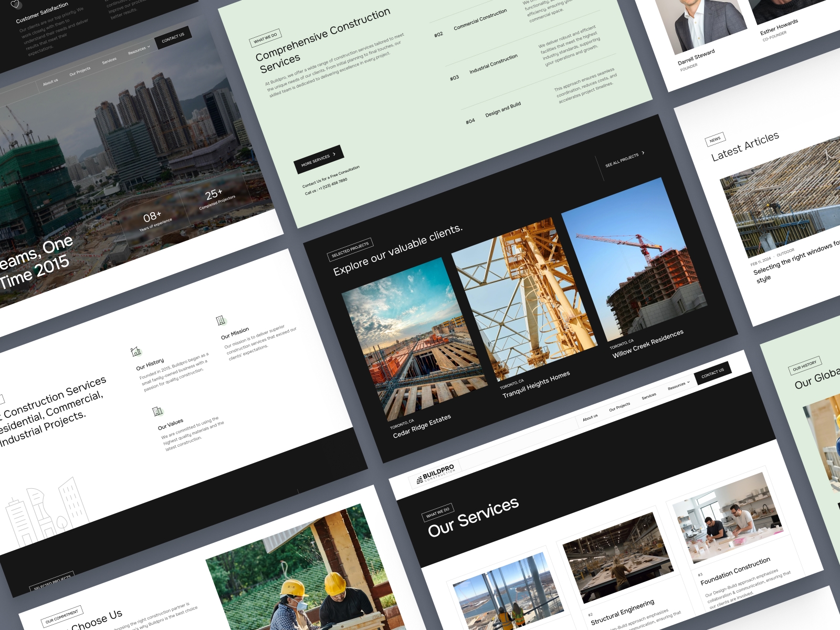
Task: Click the BUILDPRO Construction logo
Action: click(x=436, y=472)
